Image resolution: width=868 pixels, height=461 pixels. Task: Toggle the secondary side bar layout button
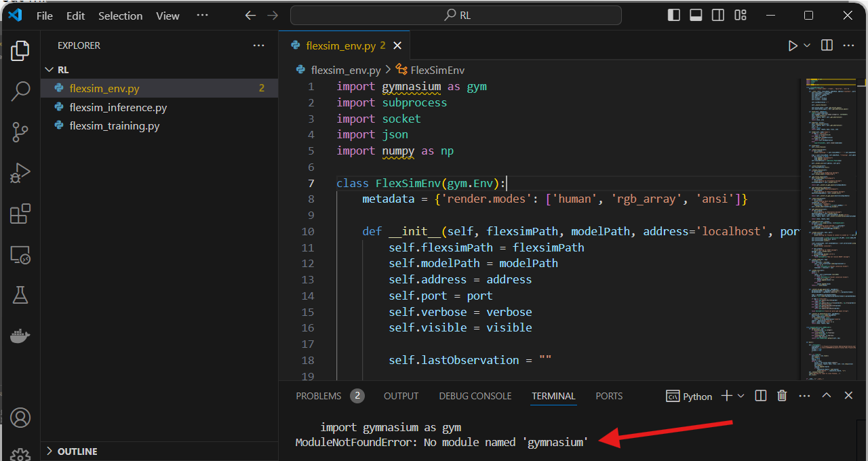[718, 15]
